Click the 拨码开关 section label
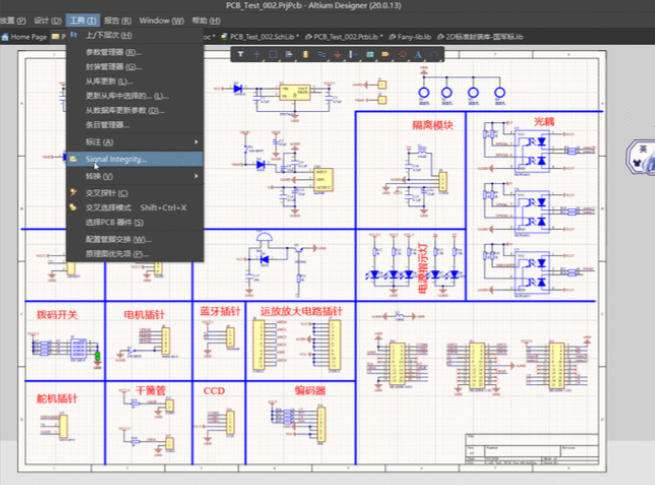Viewport: 655px width, 485px height. 57,315
